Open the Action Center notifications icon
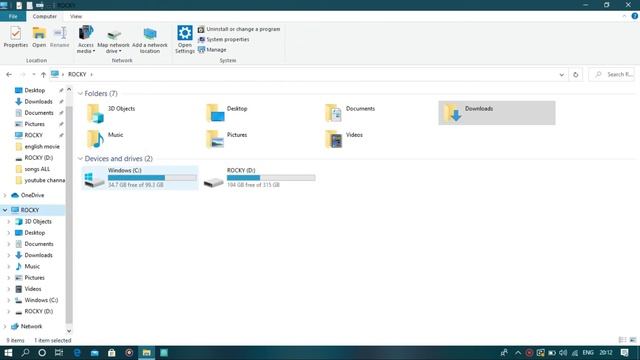Viewport: 640px width, 360px height. click(x=624, y=353)
